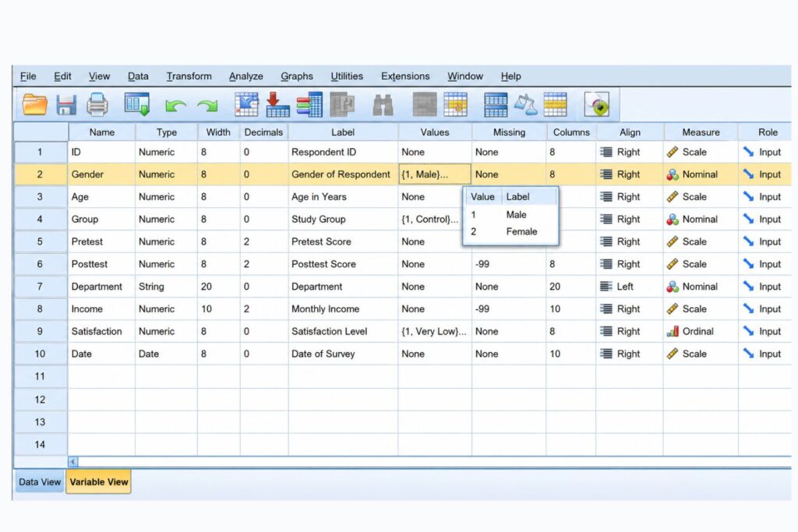798x532 pixels.
Task: Open the Graphs menu
Action: pyautogui.click(x=297, y=76)
